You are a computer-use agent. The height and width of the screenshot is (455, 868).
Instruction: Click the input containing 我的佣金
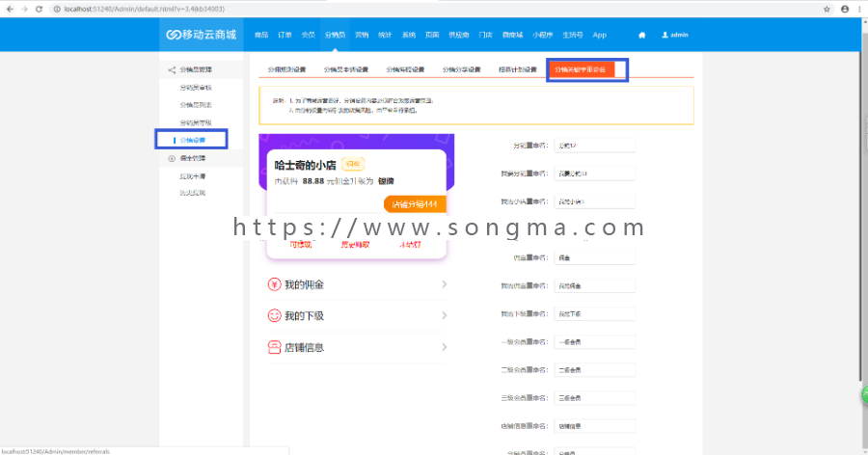pos(594,285)
